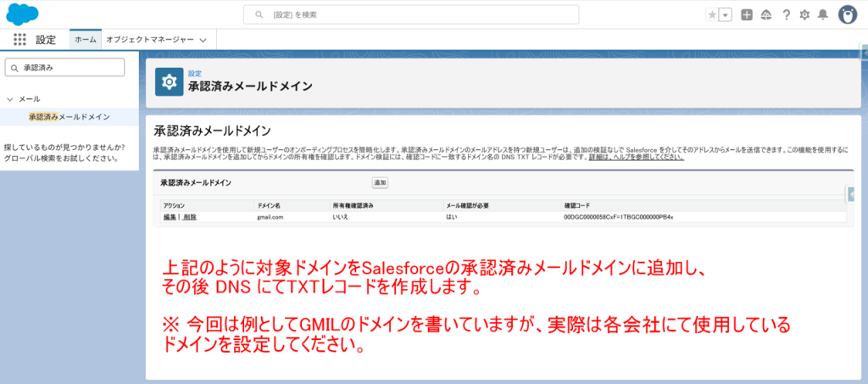Open the help detail link 詳細は、ヘルプを参照してください
Viewport: 868px width, 384px height.
click(x=637, y=158)
